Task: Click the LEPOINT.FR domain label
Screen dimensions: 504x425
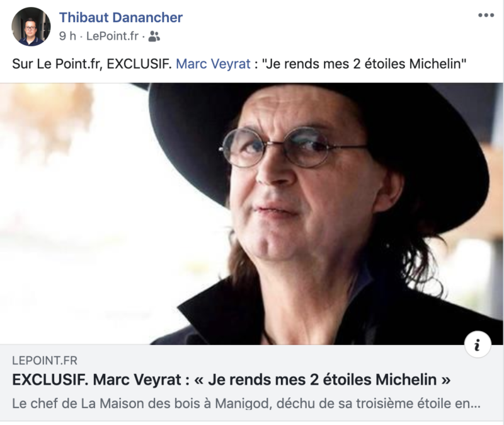Action: [x=45, y=361]
